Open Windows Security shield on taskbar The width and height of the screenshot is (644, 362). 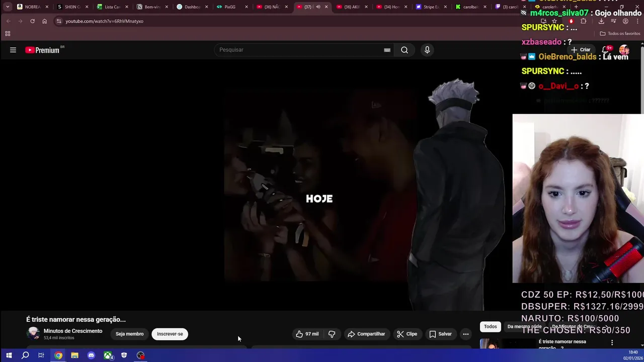coord(124,355)
